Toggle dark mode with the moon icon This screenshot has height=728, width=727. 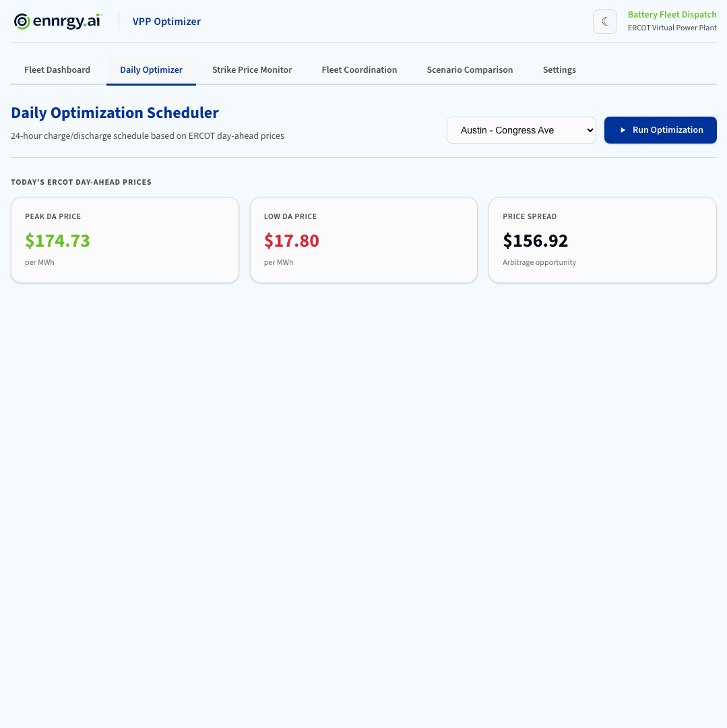click(604, 21)
